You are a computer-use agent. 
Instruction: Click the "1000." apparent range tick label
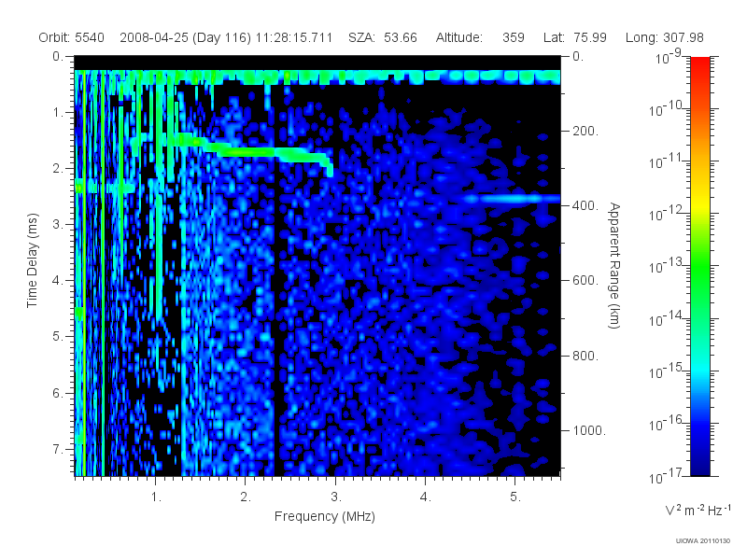589,430
